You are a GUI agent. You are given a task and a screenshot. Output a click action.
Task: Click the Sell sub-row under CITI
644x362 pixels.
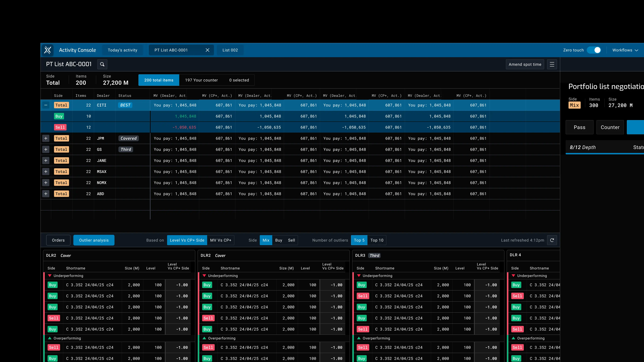[300, 127]
